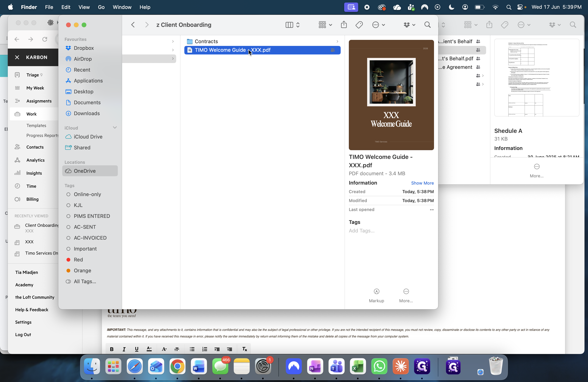The image size is (588, 382).
Task: Open Control Centre in the menu bar
Action: click(520, 7)
